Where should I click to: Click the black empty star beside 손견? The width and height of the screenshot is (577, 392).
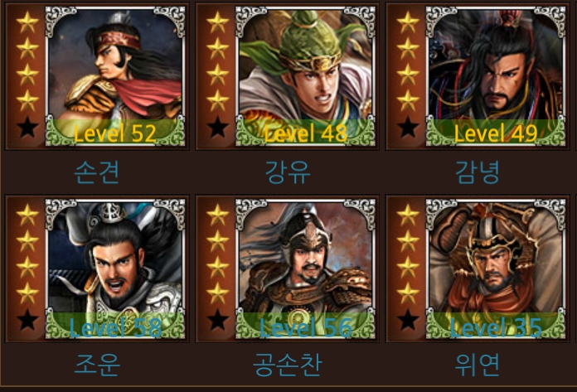(27, 127)
